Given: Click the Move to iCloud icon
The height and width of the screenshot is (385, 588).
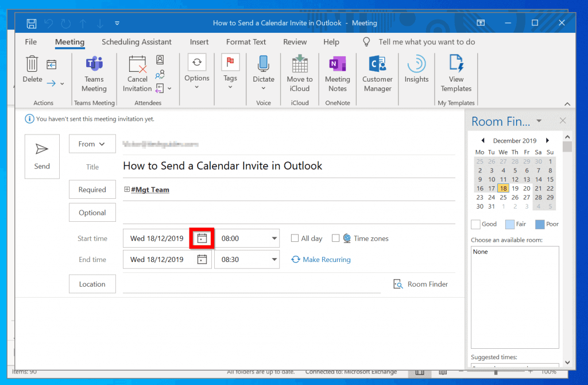Looking at the screenshot, I should click(300, 63).
